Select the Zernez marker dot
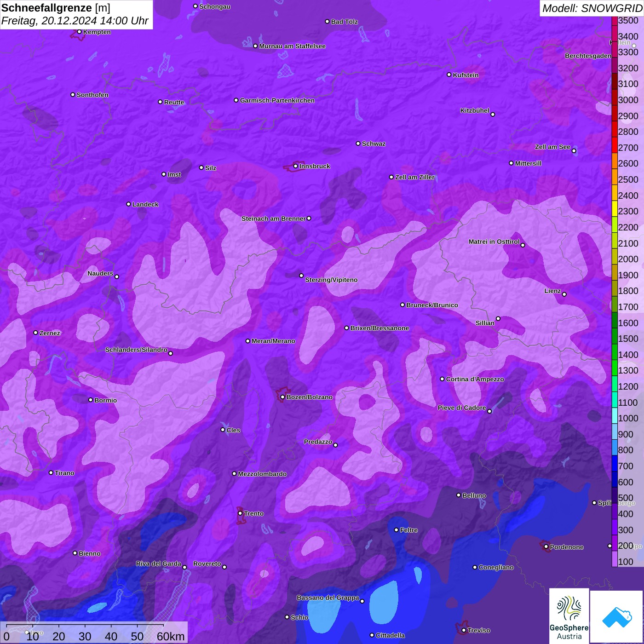644x644 pixels. pyautogui.click(x=35, y=333)
